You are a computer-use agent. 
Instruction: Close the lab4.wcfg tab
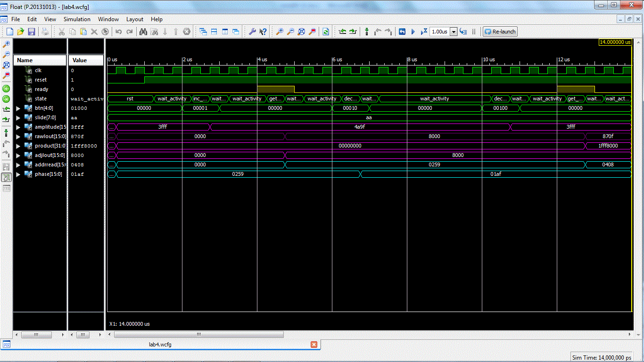pyautogui.click(x=314, y=345)
